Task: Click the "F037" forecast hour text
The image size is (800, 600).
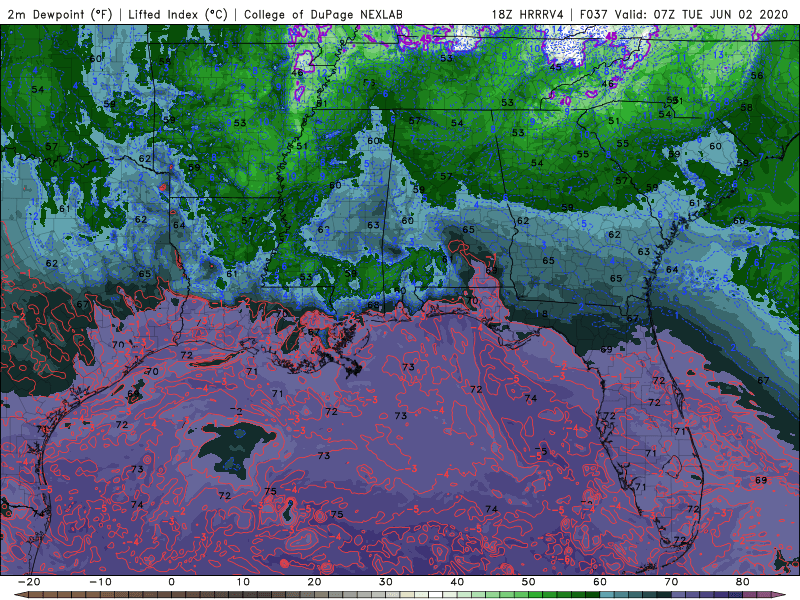Action: 595,14
